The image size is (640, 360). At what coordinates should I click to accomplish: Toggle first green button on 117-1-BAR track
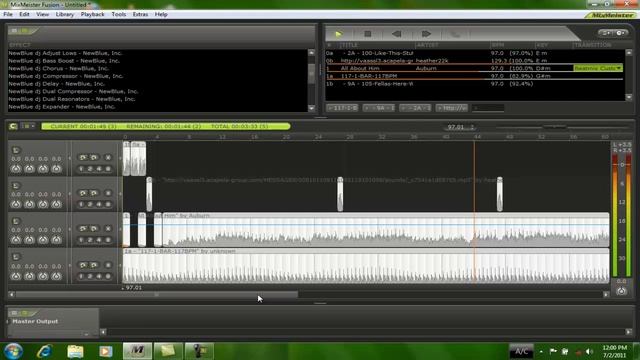click(83, 264)
